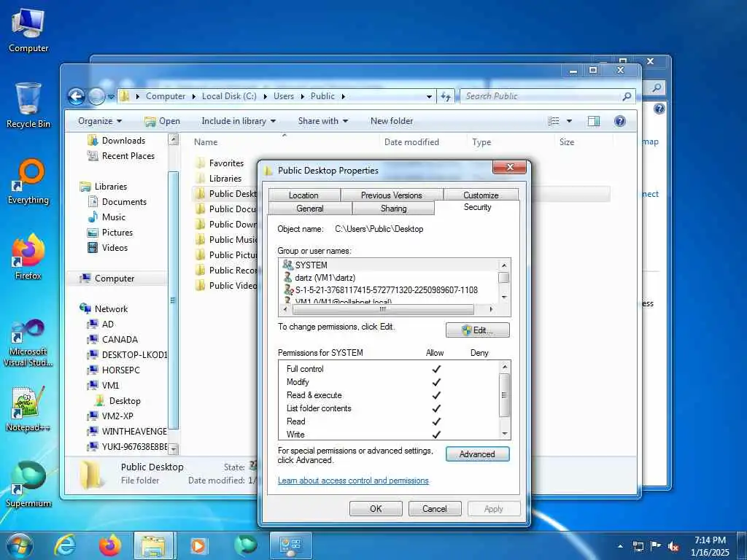Click the New folder toolbar button

pyautogui.click(x=392, y=121)
